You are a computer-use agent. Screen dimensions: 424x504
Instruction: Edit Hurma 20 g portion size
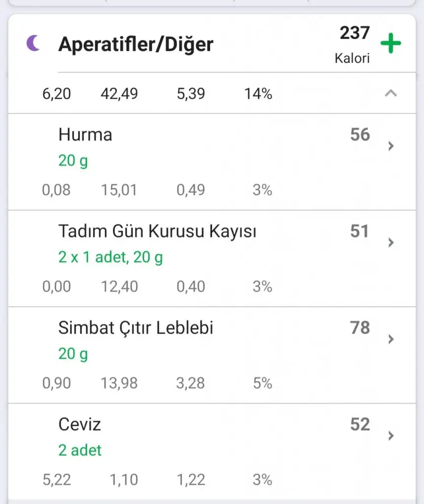click(73, 160)
